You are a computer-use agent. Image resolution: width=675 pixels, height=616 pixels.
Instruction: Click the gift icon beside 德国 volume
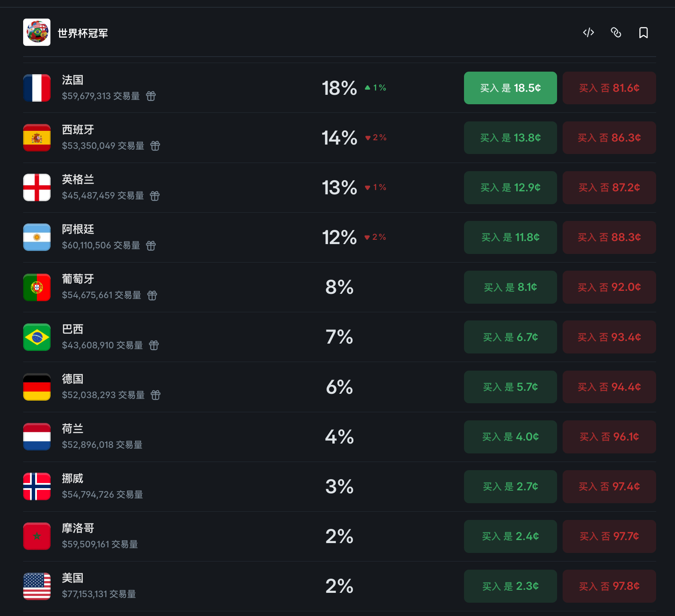click(x=156, y=395)
